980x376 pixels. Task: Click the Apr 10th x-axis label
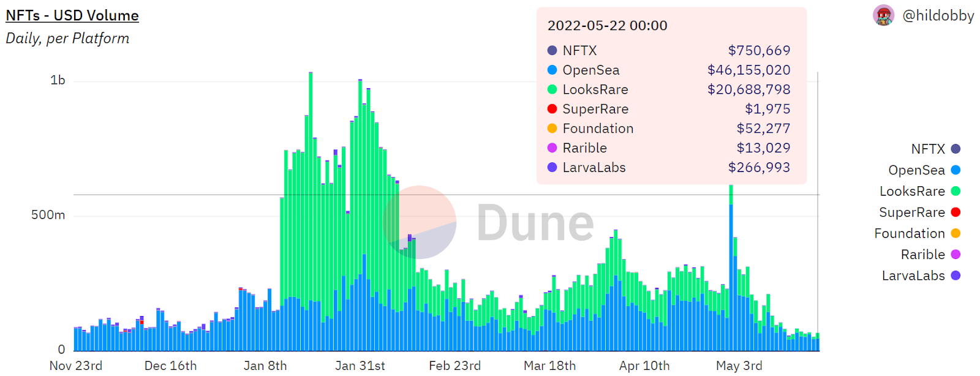point(644,366)
